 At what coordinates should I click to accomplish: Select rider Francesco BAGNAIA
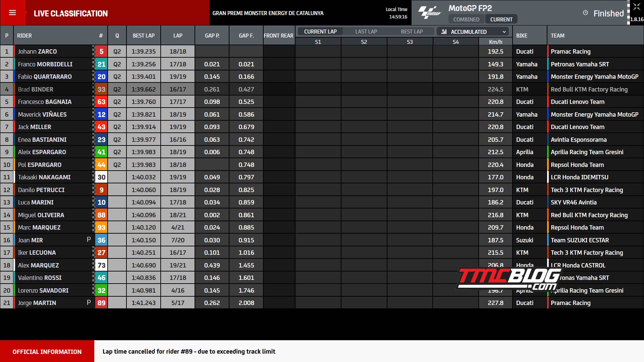point(45,102)
